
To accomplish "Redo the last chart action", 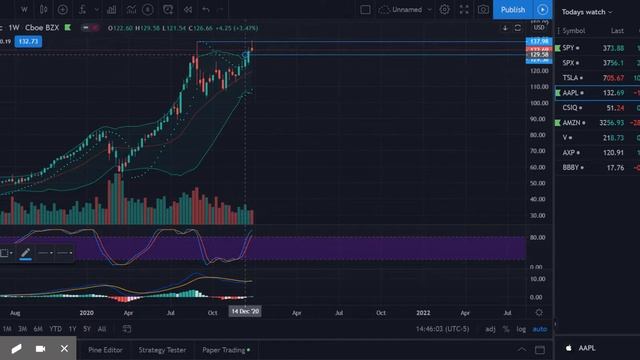I will coord(220,9).
